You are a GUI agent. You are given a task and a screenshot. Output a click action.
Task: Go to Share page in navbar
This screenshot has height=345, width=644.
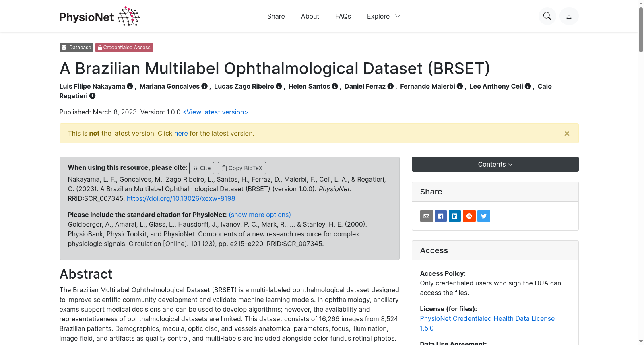[x=276, y=16]
